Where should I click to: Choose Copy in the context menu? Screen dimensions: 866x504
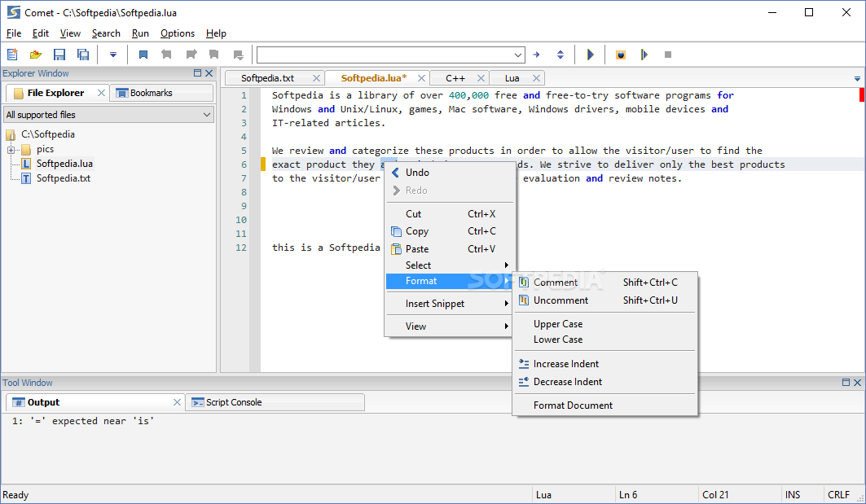coord(450,231)
